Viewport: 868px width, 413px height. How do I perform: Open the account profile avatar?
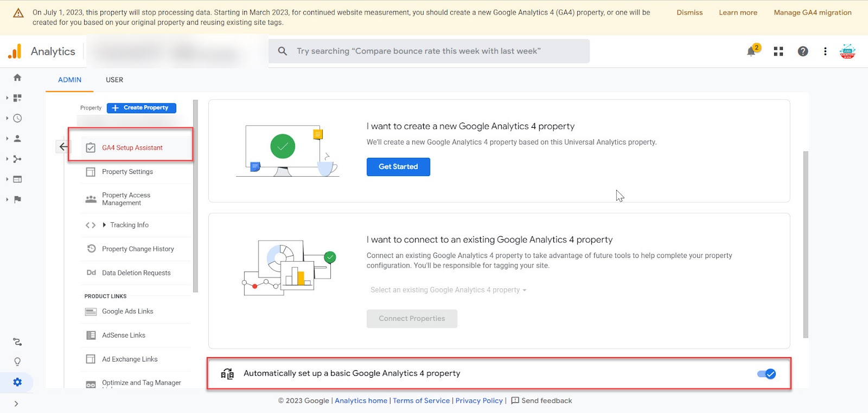tap(847, 51)
